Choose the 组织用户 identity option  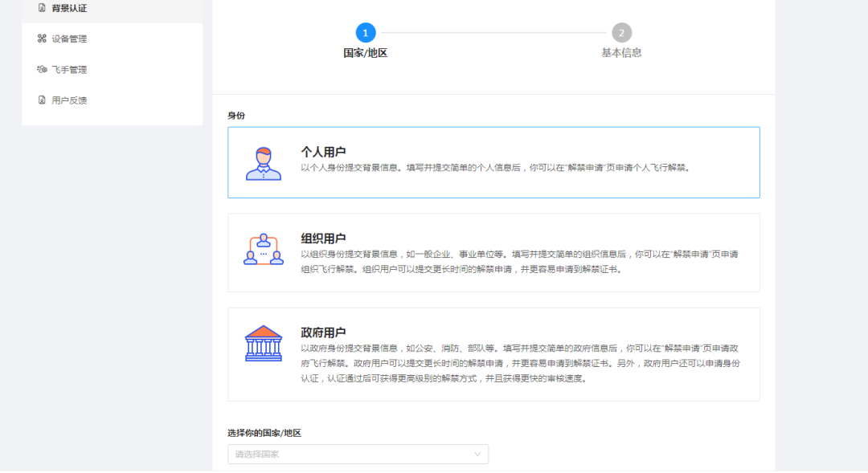tap(493, 253)
